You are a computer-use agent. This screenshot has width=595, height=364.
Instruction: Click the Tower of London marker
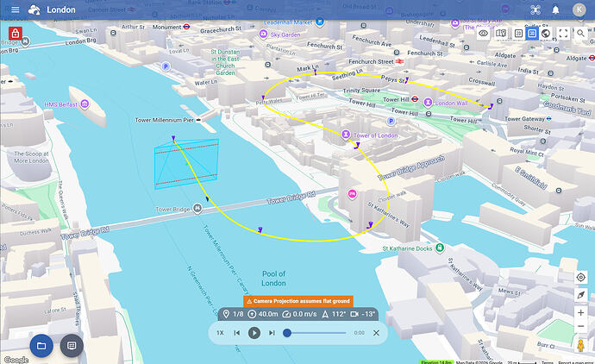pos(345,135)
